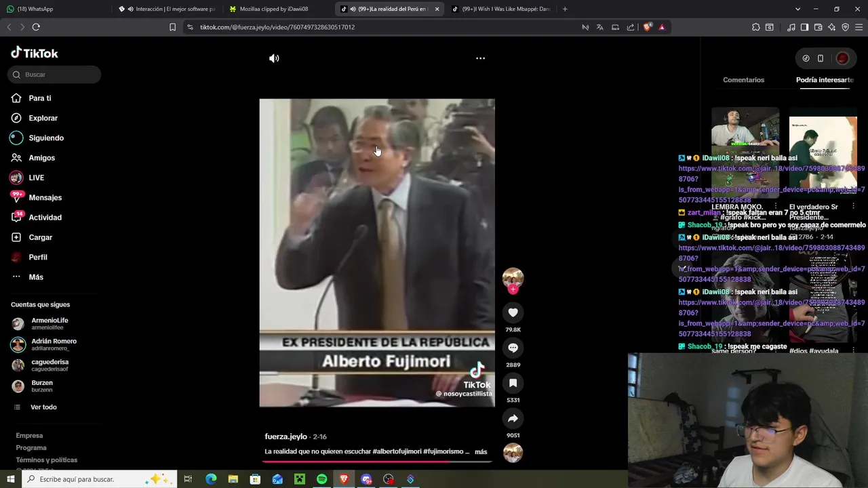Open Brave Wallet icon

(x=818, y=27)
